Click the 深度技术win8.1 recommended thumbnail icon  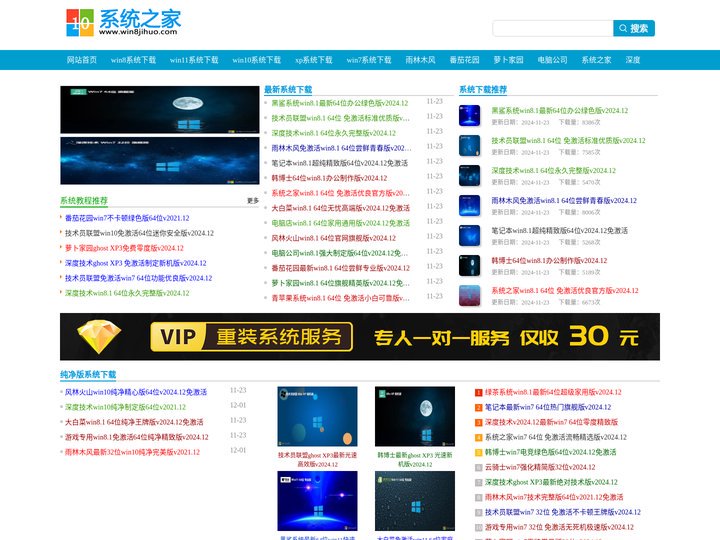pyautogui.click(x=469, y=175)
